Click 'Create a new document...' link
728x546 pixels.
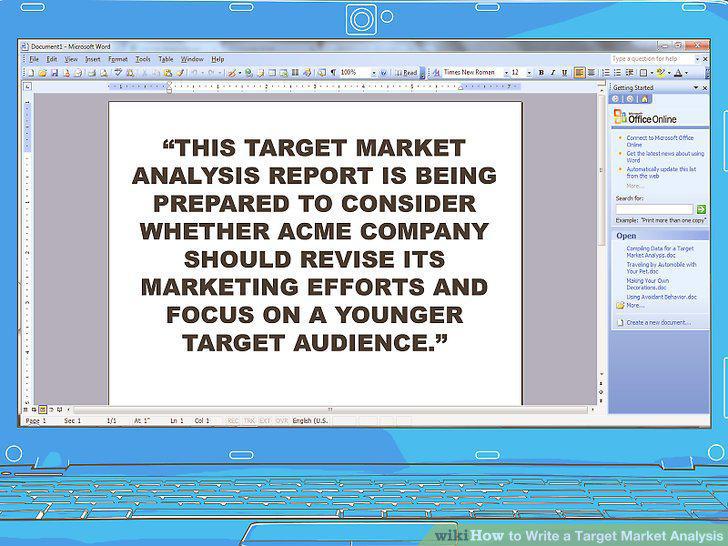pos(658,322)
